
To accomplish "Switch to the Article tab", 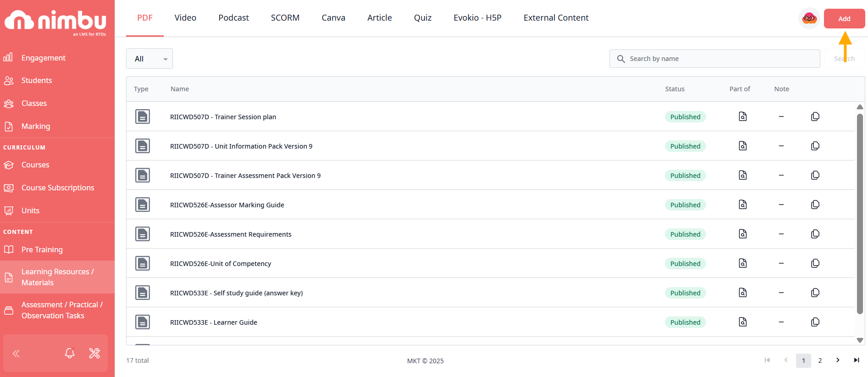I will (x=380, y=18).
